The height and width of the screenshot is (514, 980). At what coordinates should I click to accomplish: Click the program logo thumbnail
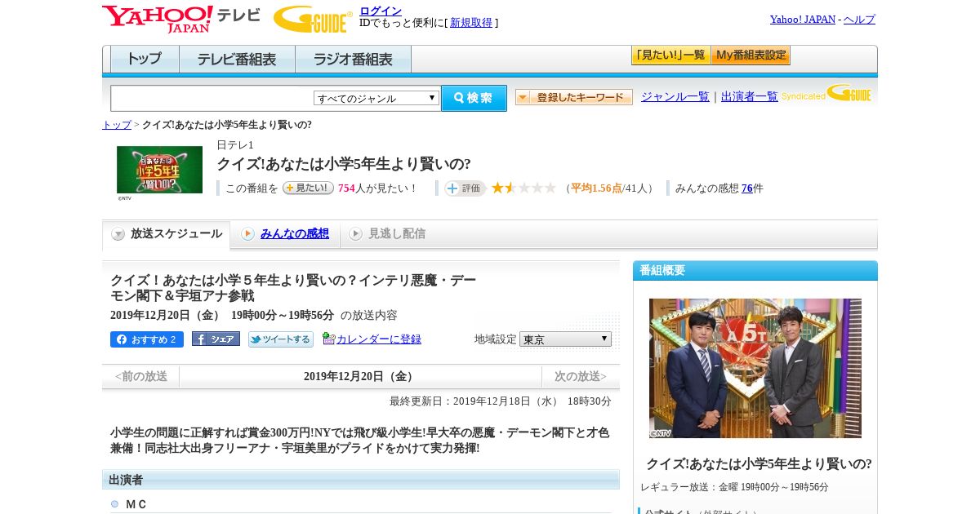pos(159,170)
